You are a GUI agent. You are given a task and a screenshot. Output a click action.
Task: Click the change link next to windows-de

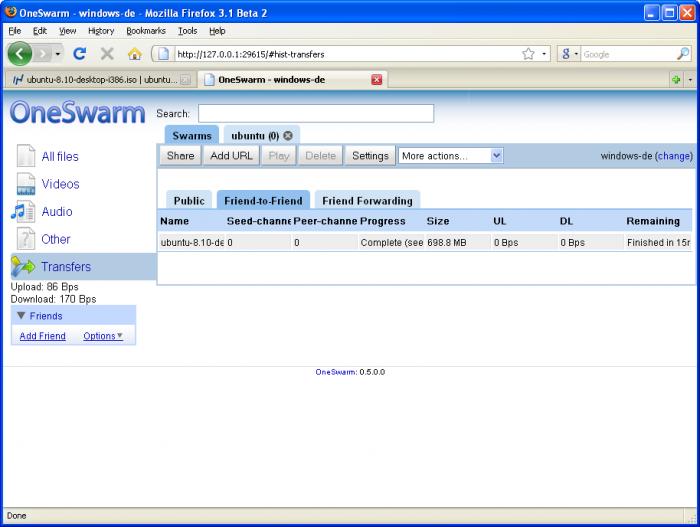tap(674, 156)
